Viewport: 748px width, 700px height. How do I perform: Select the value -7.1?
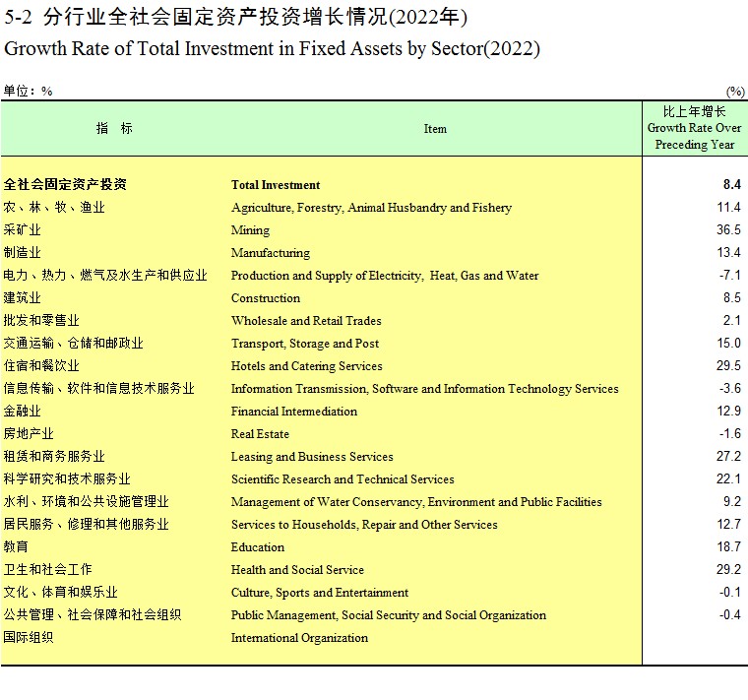click(x=730, y=275)
